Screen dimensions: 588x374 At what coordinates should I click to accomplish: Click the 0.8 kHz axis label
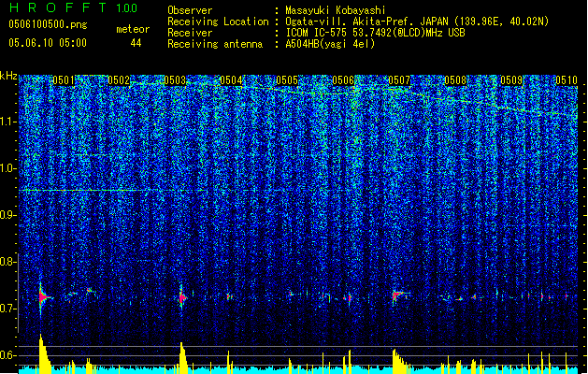[x=8, y=262]
